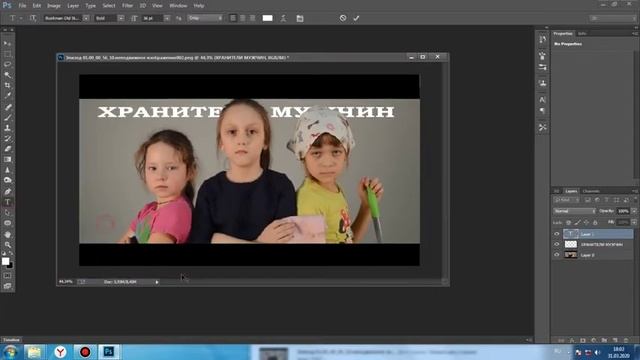Select the Healing Brush tool
Screen dimensions: 640x360
click(x=7, y=107)
